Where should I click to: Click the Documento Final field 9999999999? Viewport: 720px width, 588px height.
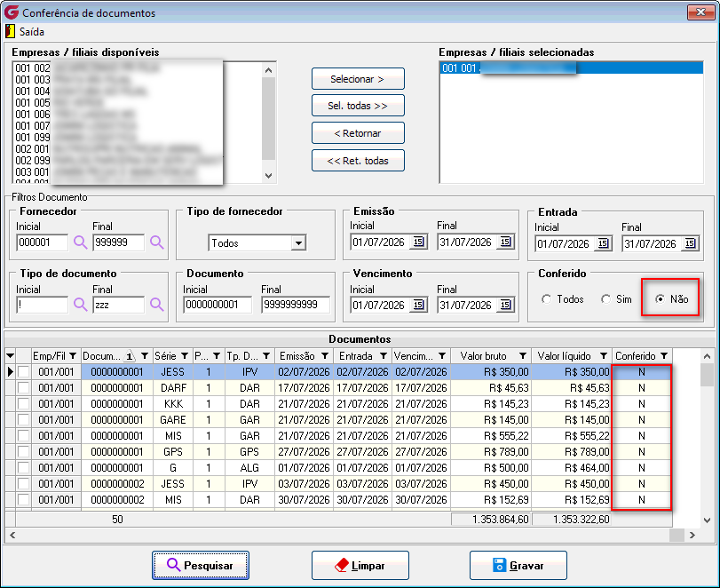296,305
